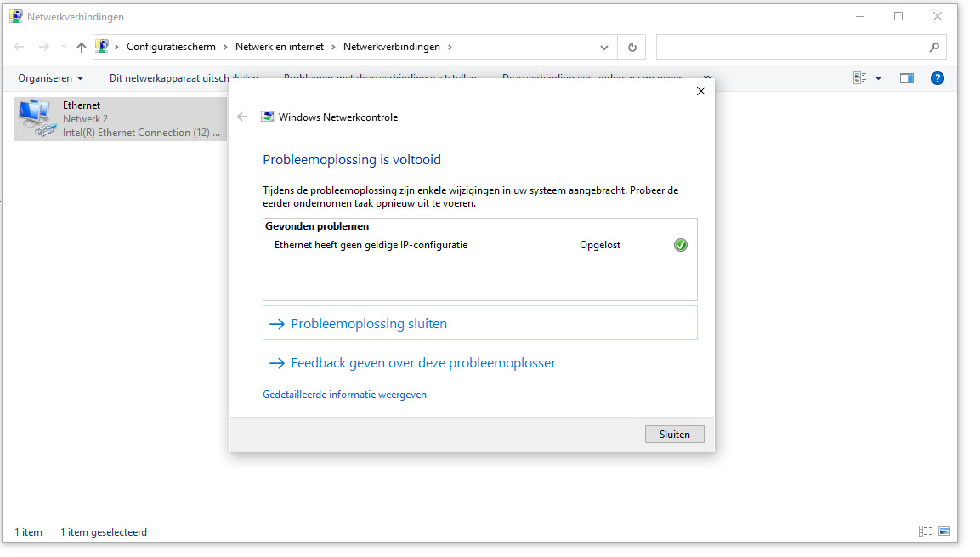
Task: Click the refresh icon beside address bar
Action: point(632,47)
